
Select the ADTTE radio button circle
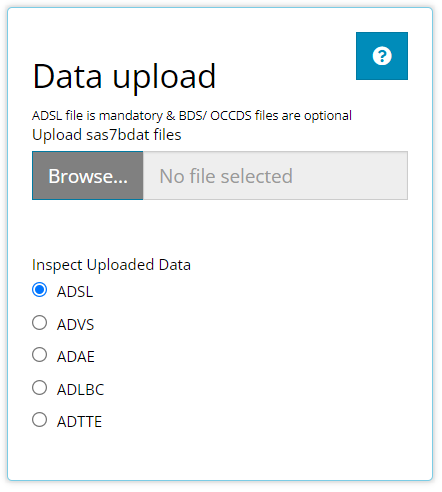pos(39,420)
